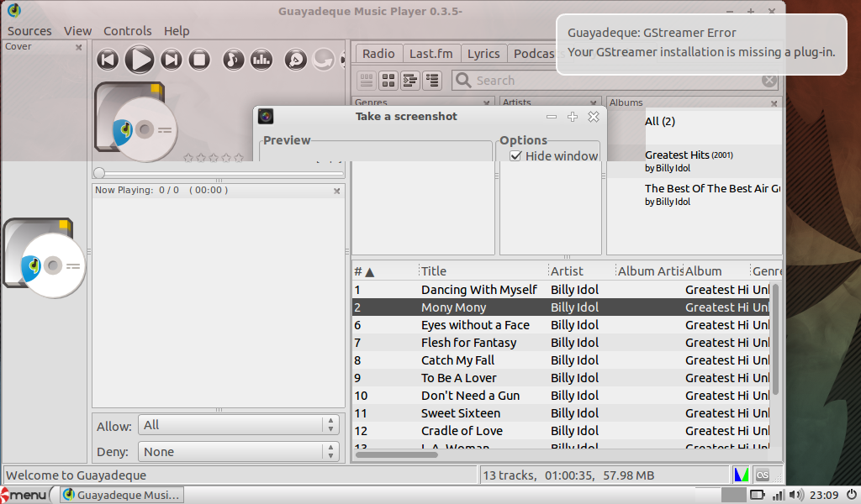Viewport: 861px width, 504px height.
Task: Click the horizontal scrollbar under track list
Action: pyautogui.click(x=397, y=454)
